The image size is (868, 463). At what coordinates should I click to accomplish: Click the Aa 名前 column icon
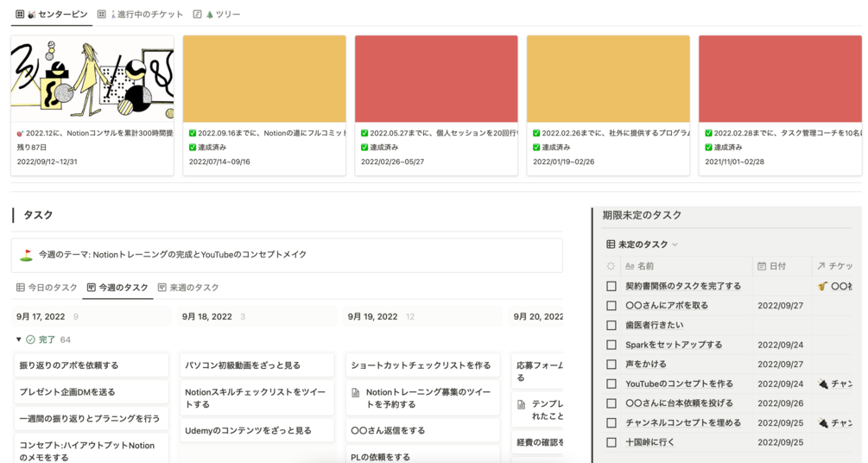pos(630,266)
